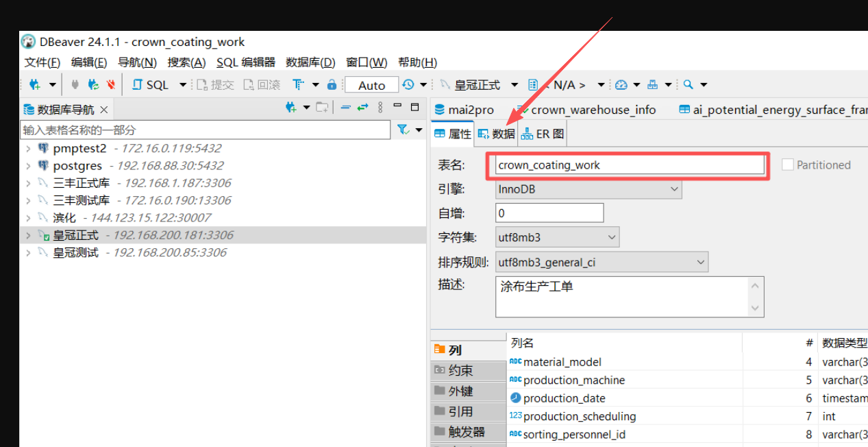The width and height of the screenshot is (868, 447).
Task: Click the red disconnect icon in toolbar
Action: click(111, 85)
